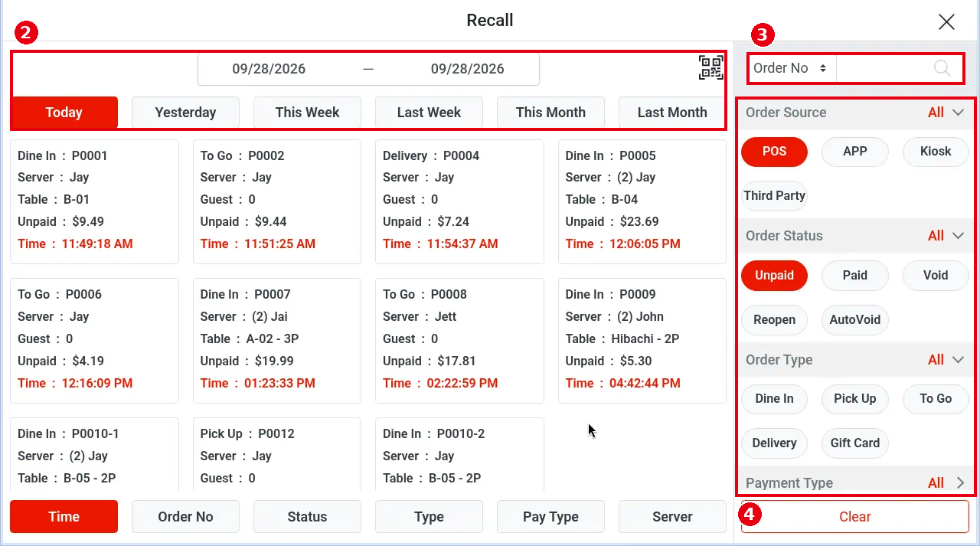Screen dimensions: 980x546
Task: Filter by Gift Card order type
Action: pos(855,443)
